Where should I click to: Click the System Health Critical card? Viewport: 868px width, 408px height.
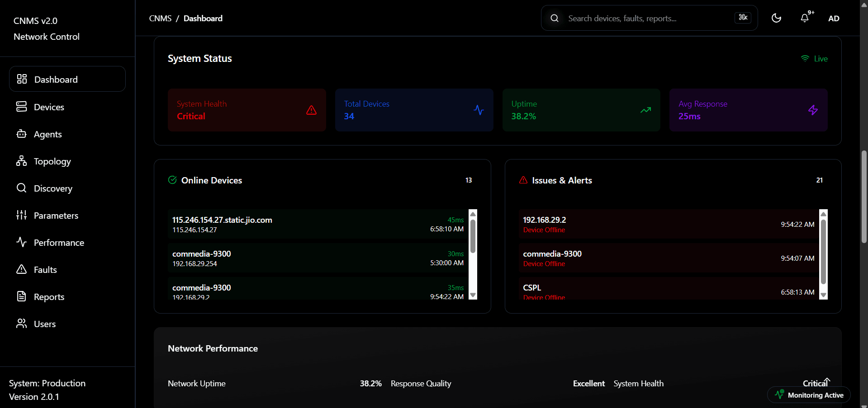[247, 110]
